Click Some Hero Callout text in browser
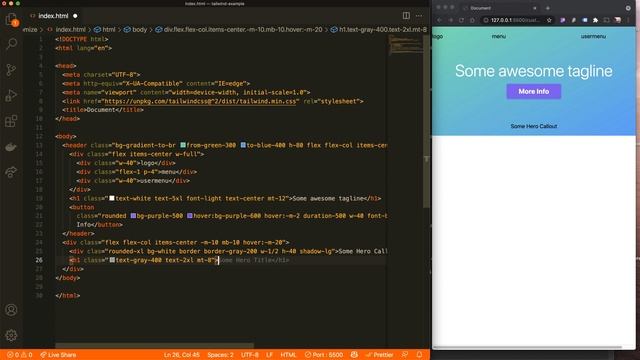 click(x=533, y=126)
